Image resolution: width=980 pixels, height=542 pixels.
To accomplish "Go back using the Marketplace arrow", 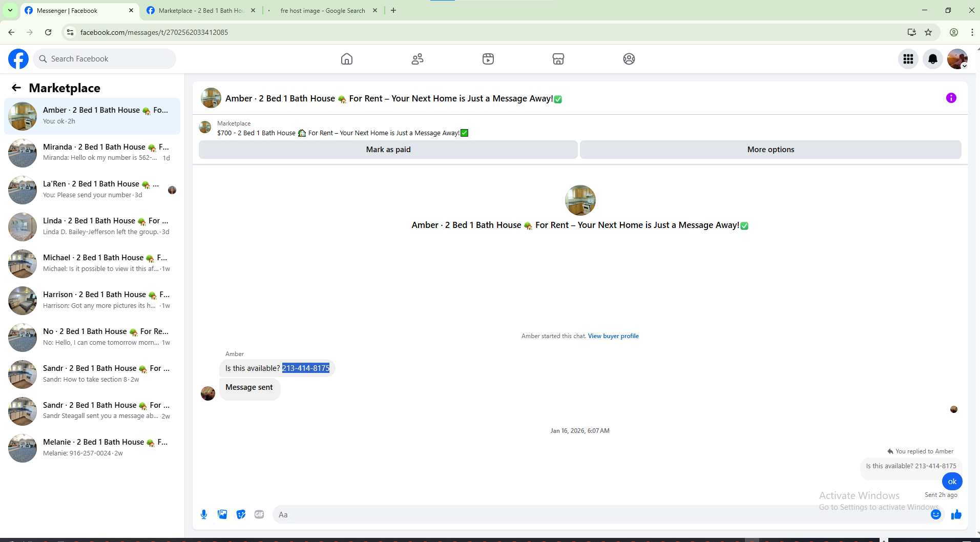I will point(16,88).
